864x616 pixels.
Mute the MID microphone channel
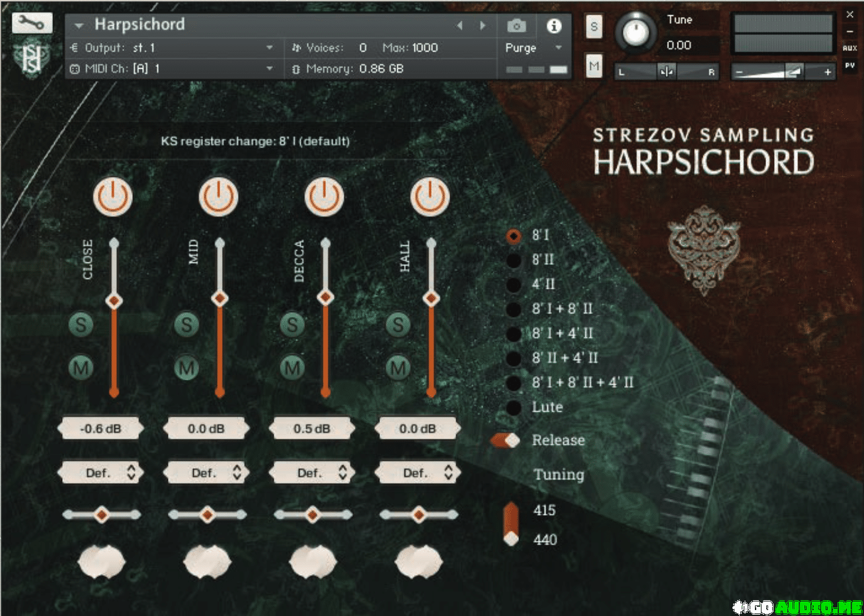[186, 367]
